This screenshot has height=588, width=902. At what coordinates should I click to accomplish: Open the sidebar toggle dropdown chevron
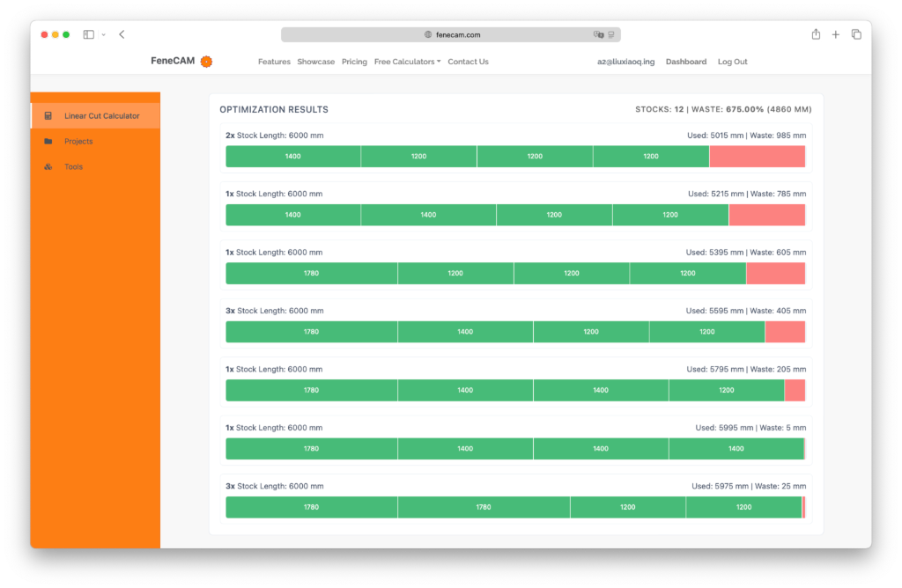coord(103,35)
